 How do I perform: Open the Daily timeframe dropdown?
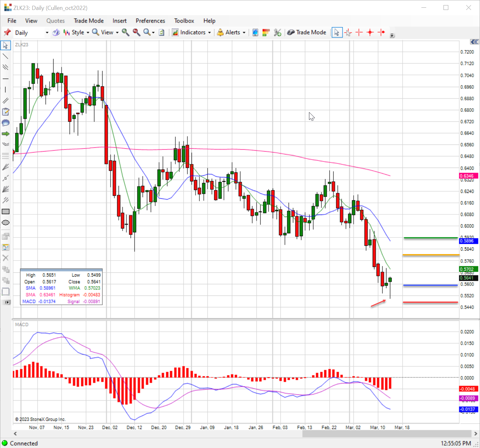[31, 33]
